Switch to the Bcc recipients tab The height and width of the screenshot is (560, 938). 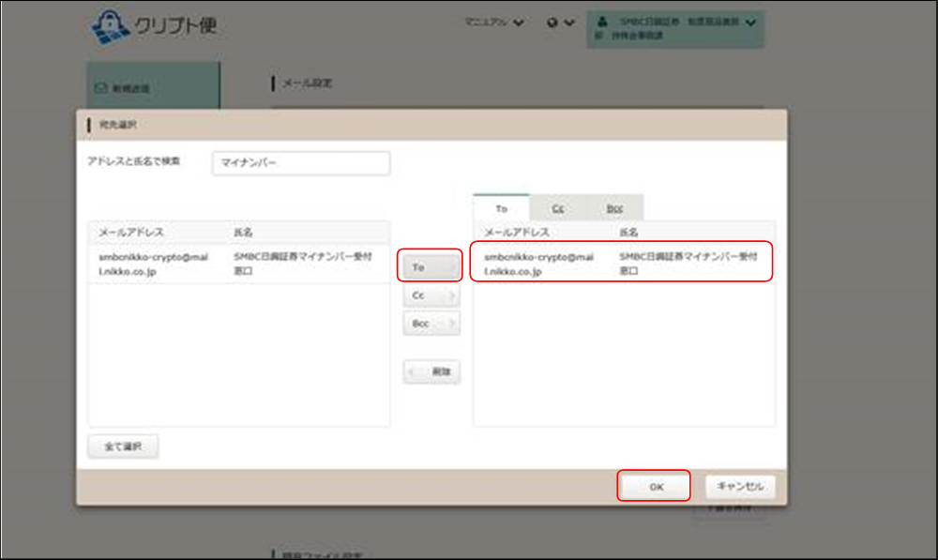pyautogui.click(x=614, y=208)
